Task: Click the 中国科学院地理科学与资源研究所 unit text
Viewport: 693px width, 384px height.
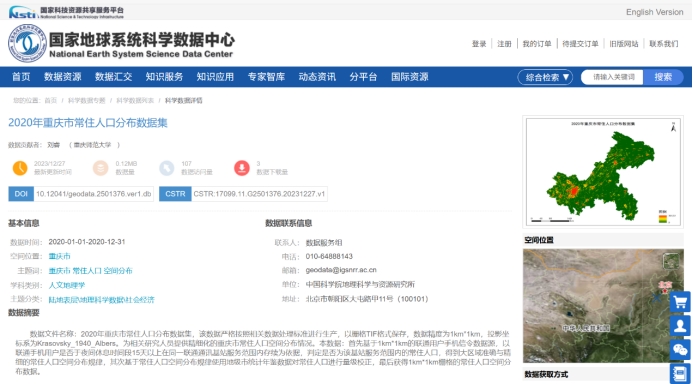Action: click(360, 285)
